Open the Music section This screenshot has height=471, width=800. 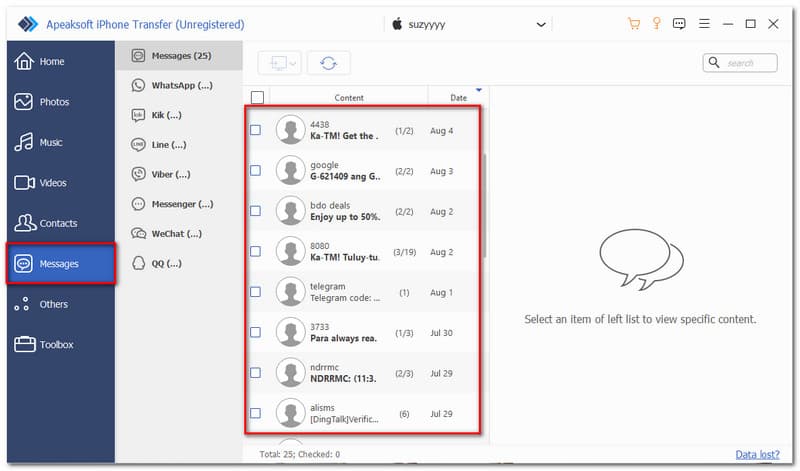(60, 142)
